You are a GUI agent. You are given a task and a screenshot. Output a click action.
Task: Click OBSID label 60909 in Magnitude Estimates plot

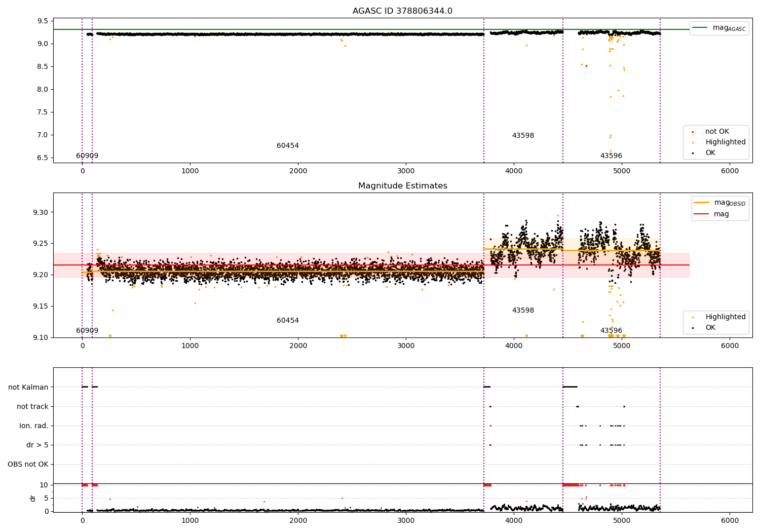[87, 331]
